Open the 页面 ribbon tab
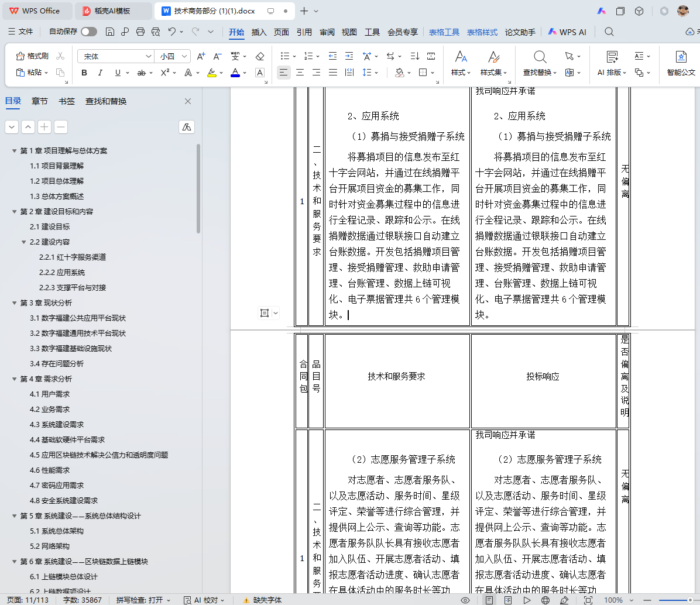Viewport: 700px width, 605px height. point(282,32)
